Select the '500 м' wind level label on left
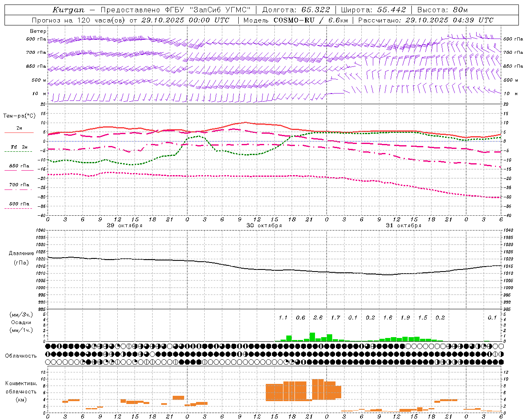 point(39,80)
